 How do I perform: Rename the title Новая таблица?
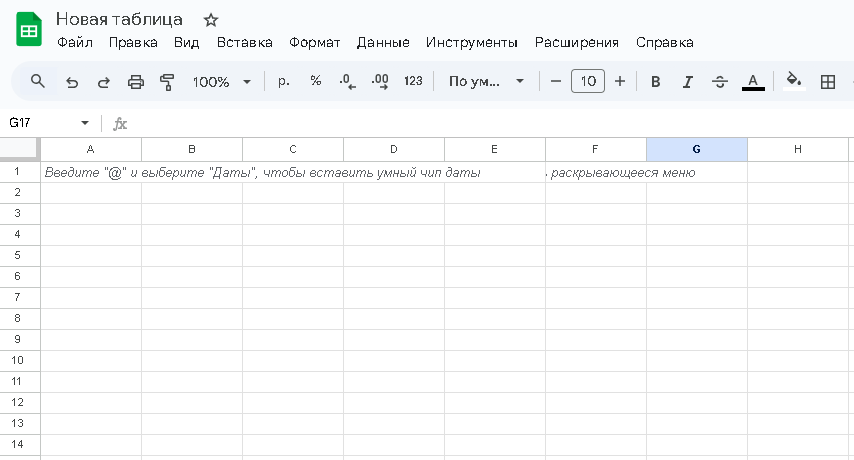119,19
